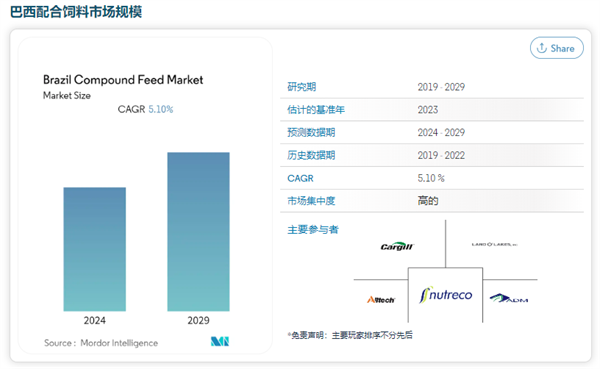
Task: Click the Source: Mordor Intelligence text
Action: click(101, 343)
